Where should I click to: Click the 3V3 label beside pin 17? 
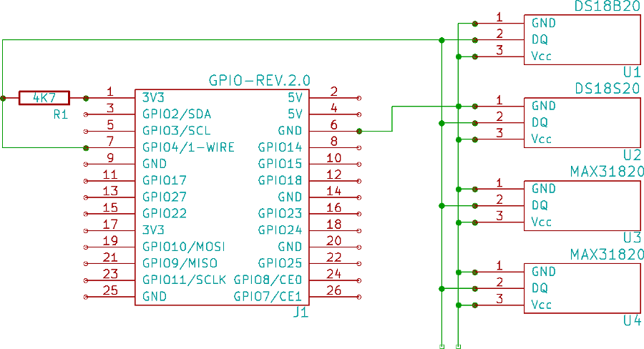(x=153, y=230)
